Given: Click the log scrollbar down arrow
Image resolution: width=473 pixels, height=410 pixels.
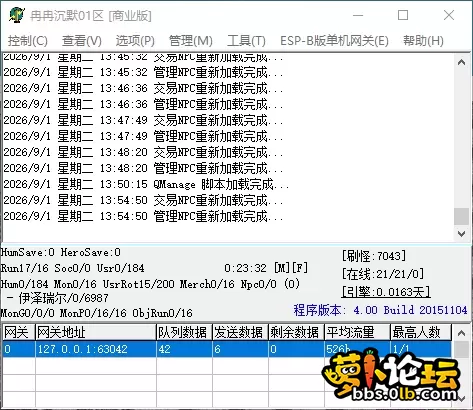Looking at the screenshot, I should tap(462, 234).
